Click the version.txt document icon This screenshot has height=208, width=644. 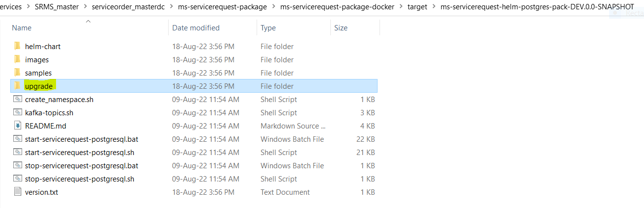point(18,192)
